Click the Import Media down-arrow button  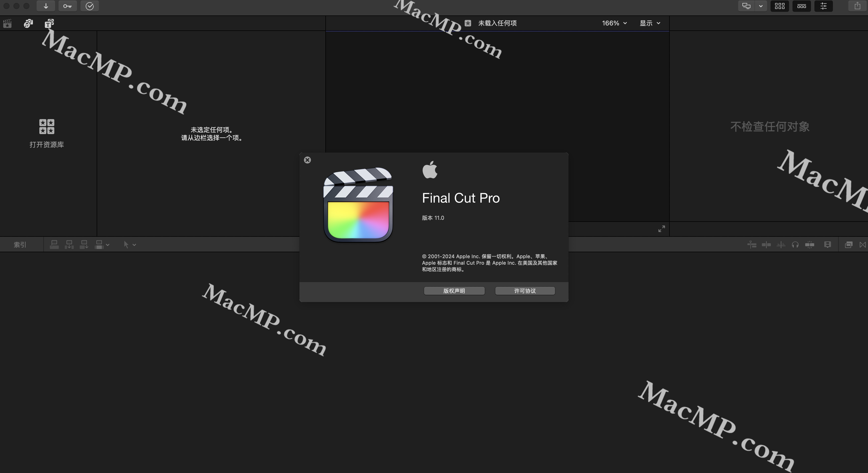click(x=46, y=6)
